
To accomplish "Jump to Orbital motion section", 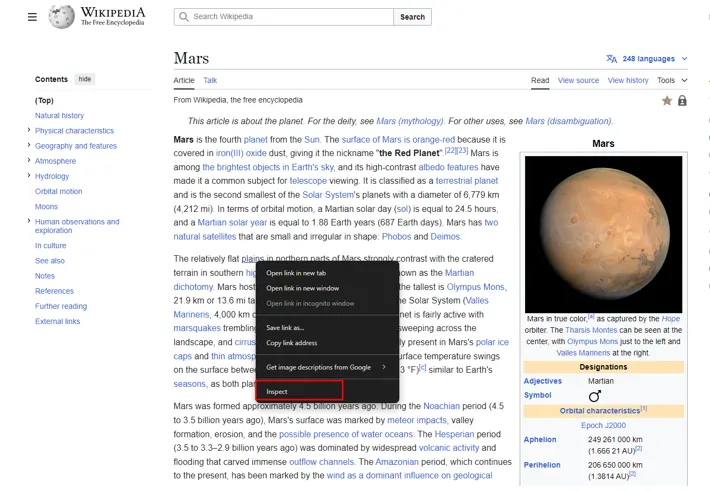I will tap(58, 191).
